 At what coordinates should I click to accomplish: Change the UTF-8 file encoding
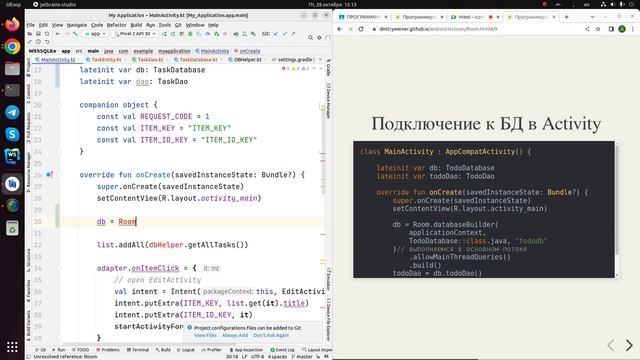click(258, 356)
